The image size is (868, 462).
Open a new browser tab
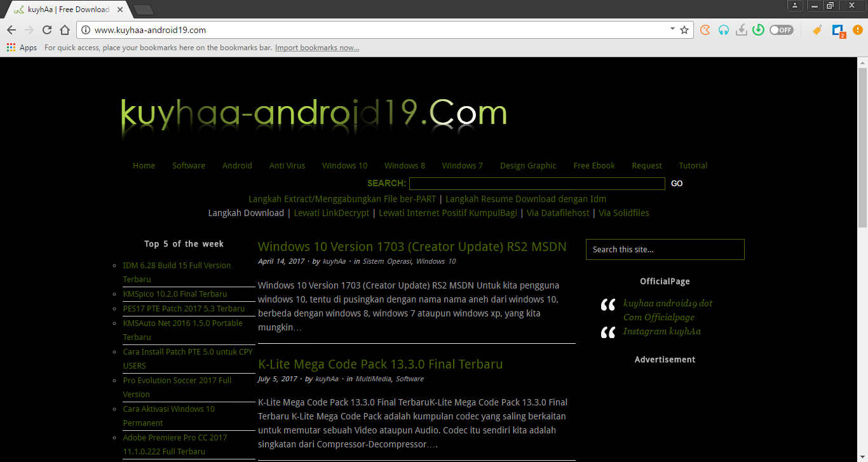click(144, 10)
